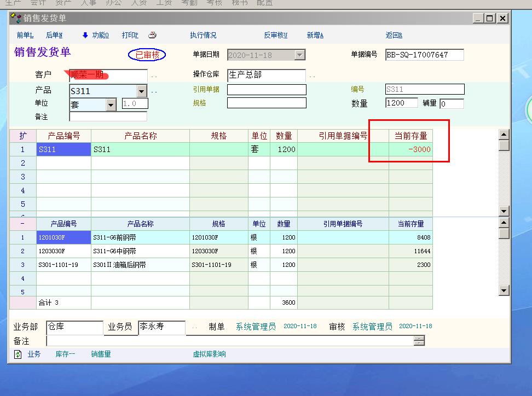Click the 反审核 button

pyautogui.click(x=275, y=35)
